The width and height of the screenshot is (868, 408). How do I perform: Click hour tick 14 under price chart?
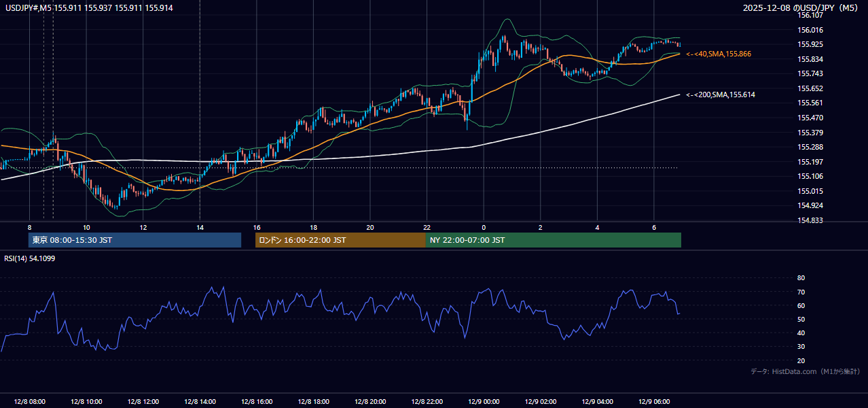coord(200,227)
